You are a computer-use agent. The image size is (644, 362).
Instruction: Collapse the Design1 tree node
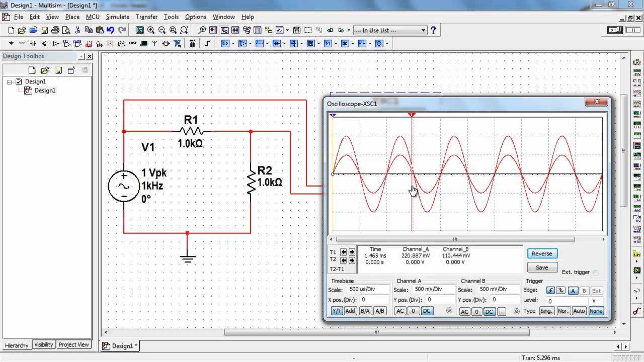pyautogui.click(x=10, y=81)
